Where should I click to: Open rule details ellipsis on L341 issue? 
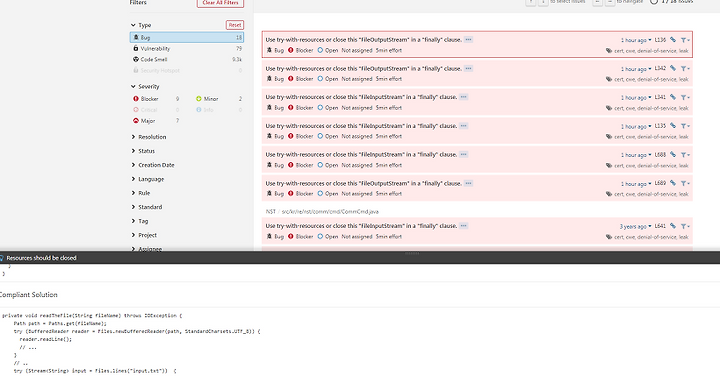(464, 97)
